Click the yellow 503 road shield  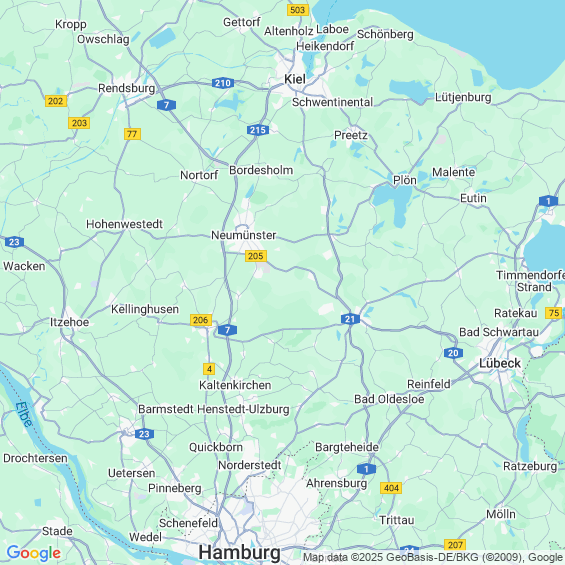pos(298,10)
